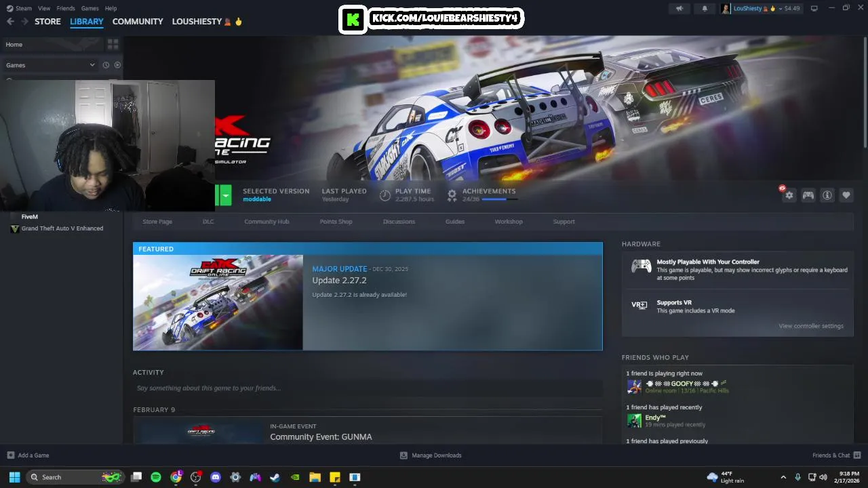Open the LouShiesty account dropdown
868x488 pixels.
(760, 8)
